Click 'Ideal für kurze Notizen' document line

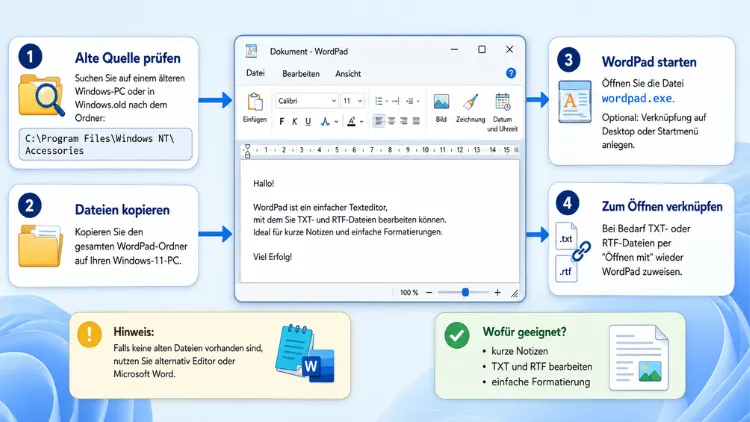348,232
